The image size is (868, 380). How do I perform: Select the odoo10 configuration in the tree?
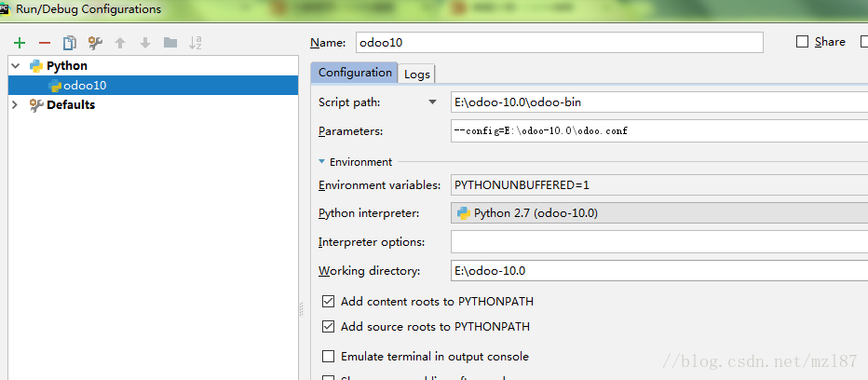coord(153,86)
